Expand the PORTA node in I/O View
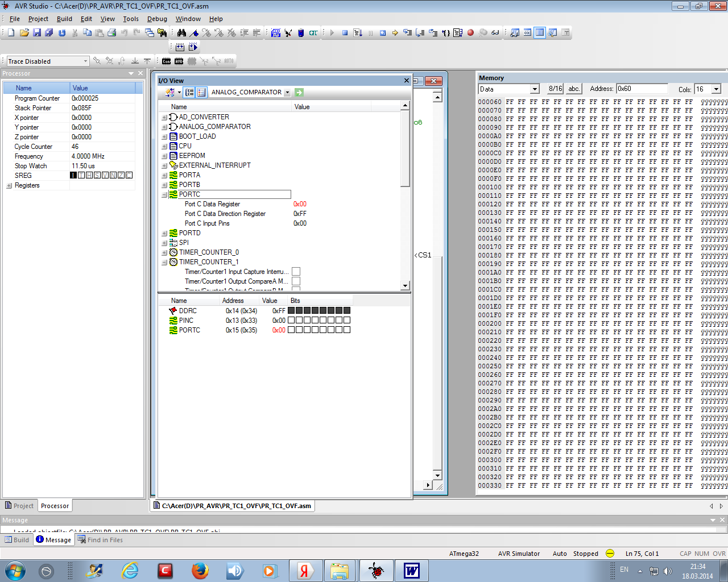Screen dimensions: 728x582 point(164,176)
